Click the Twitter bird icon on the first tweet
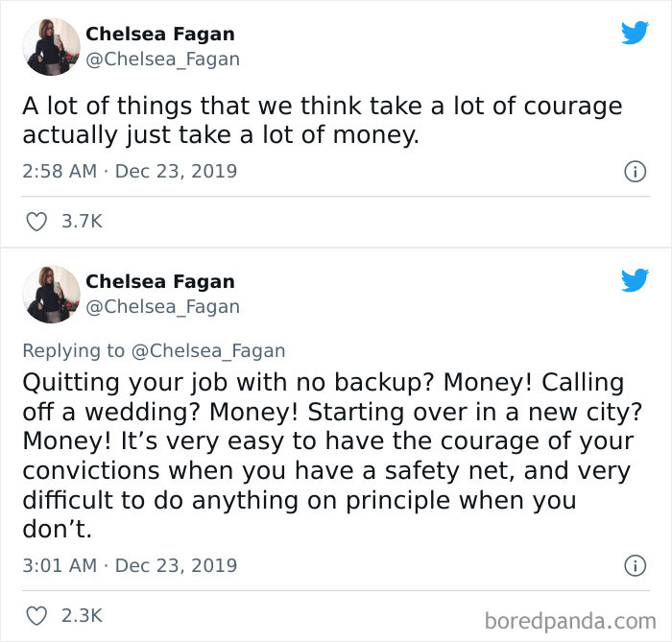Viewport: 672px width, 642px height. coord(635,33)
